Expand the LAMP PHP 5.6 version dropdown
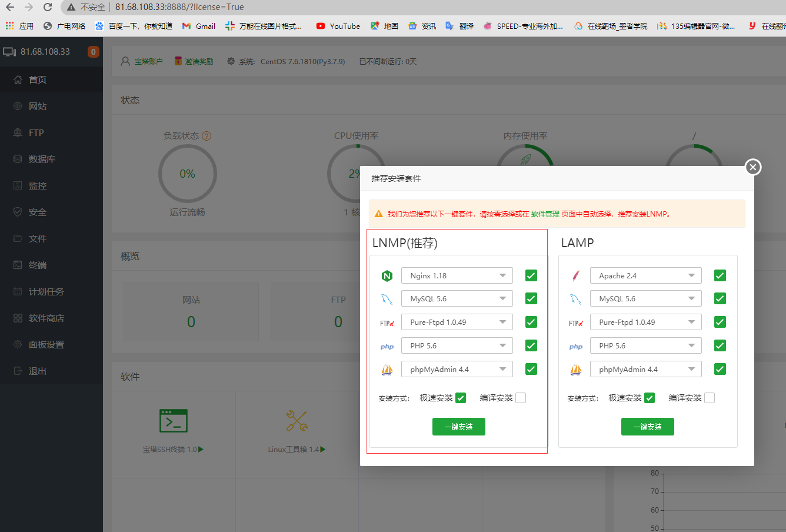The height and width of the screenshot is (532, 786). 646,345
